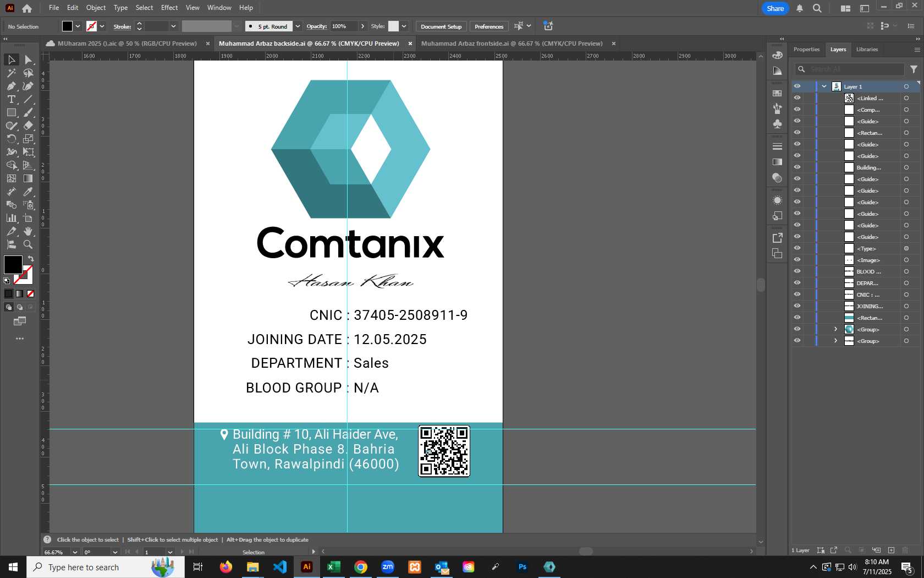The height and width of the screenshot is (578, 924).
Task: Click the Document Setup button
Action: [x=441, y=26]
